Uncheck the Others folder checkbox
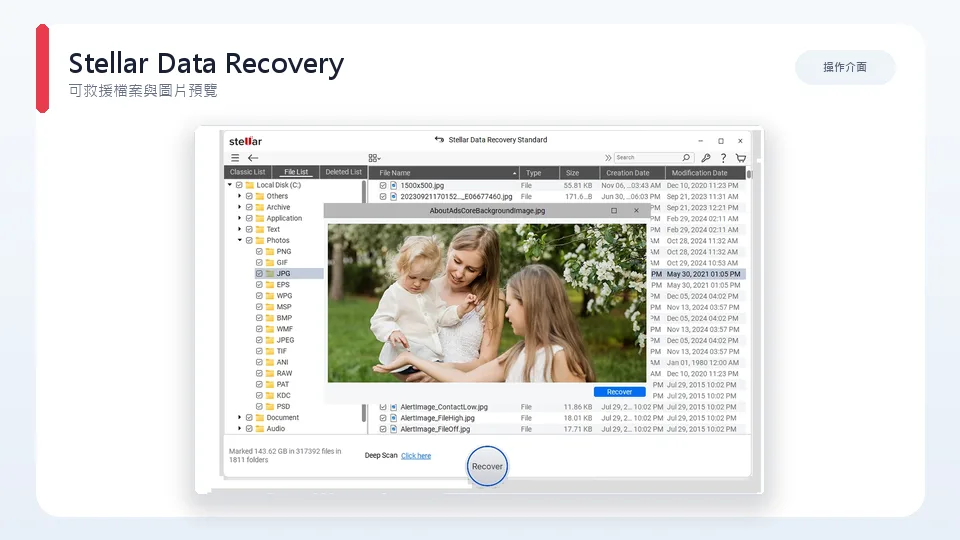The width and height of the screenshot is (960, 540). tap(249, 196)
